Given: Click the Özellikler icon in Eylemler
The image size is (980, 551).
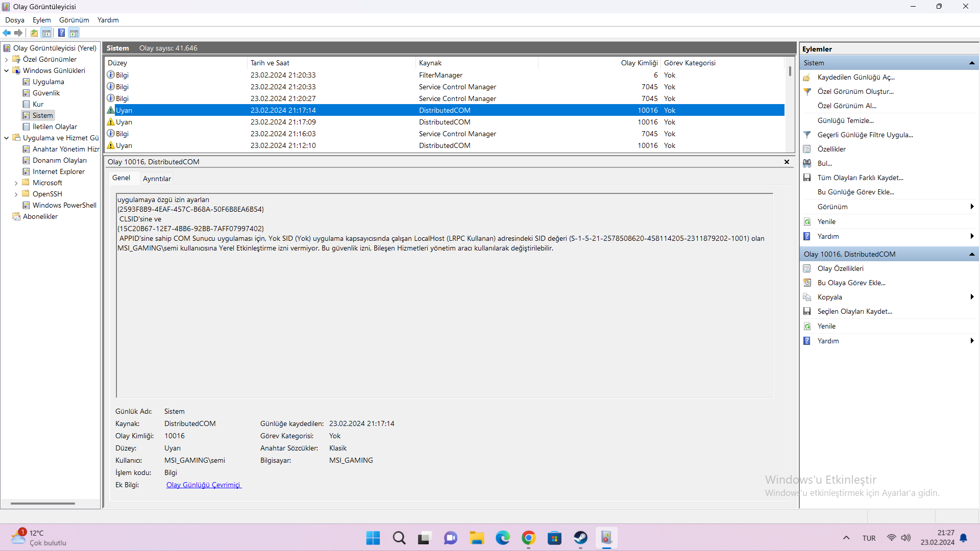Looking at the screenshot, I should [x=807, y=149].
